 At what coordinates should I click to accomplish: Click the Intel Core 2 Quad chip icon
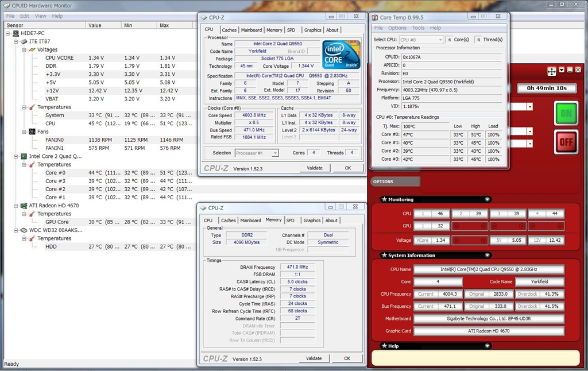pos(24,156)
